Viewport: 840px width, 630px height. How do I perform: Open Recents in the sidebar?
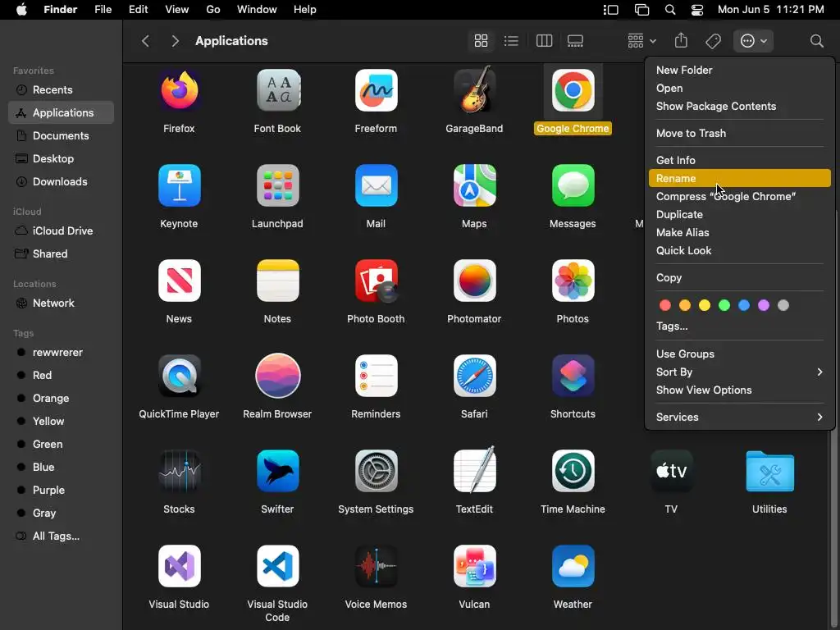pyautogui.click(x=61, y=89)
